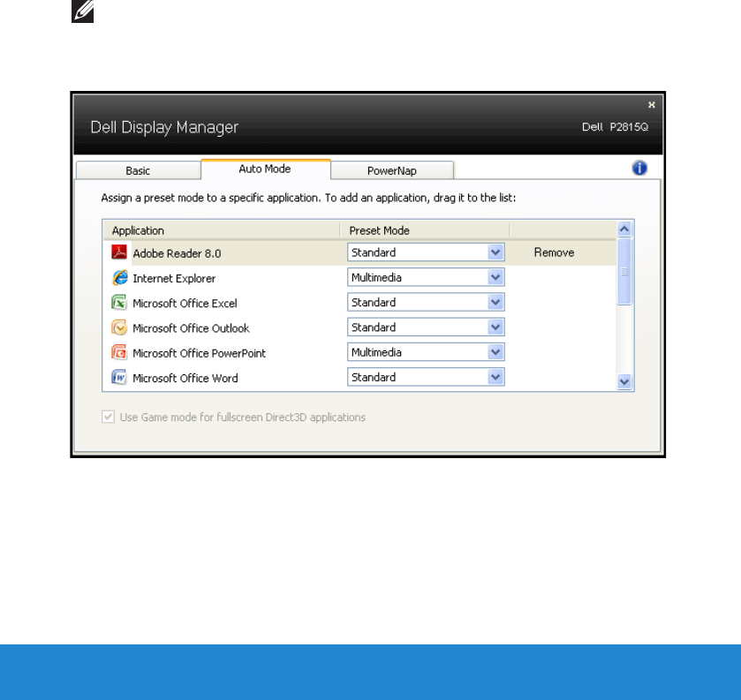Click the application list scrollbar thumb
Screen dimensions: 741x700
click(x=624, y=272)
